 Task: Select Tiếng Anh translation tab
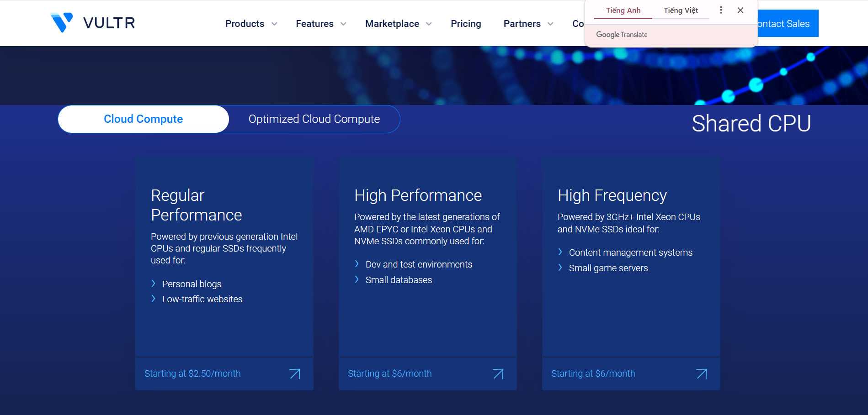coord(623,11)
